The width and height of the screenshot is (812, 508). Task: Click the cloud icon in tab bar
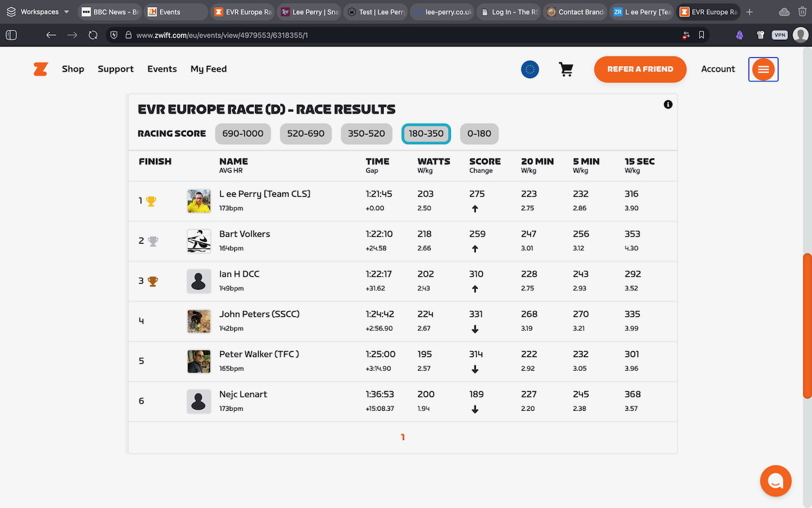pos(784,12)
